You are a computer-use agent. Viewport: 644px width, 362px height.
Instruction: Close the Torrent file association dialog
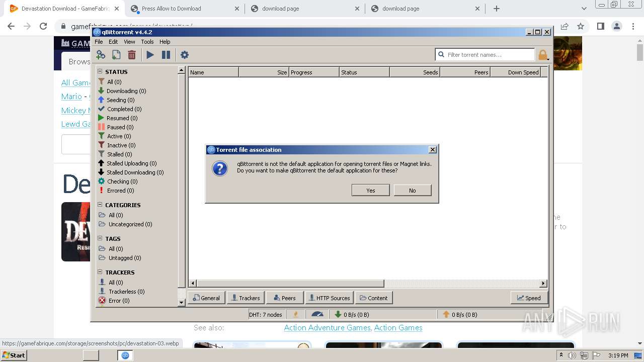click(x=432, y=150)
